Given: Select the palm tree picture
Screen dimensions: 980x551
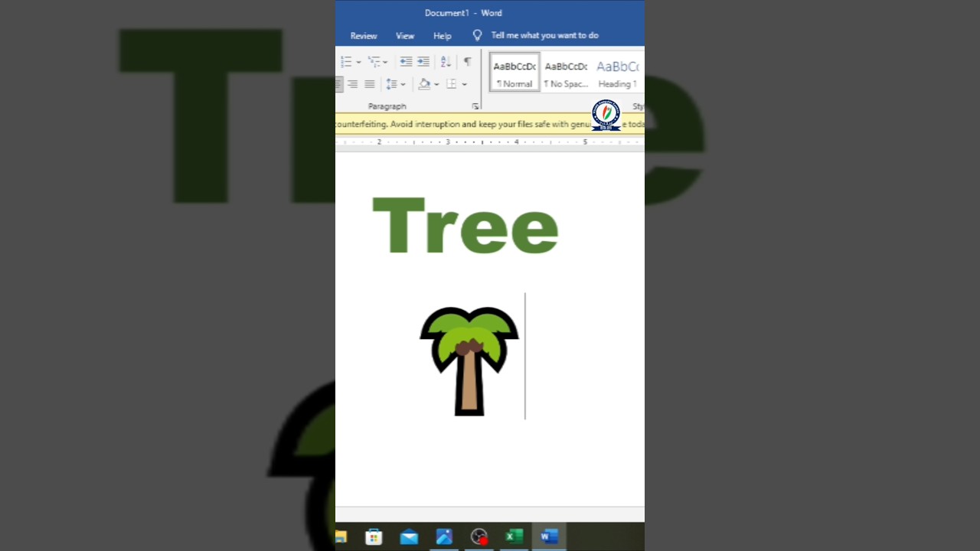Looking at the screenshot, I should [x=469, y=361].
